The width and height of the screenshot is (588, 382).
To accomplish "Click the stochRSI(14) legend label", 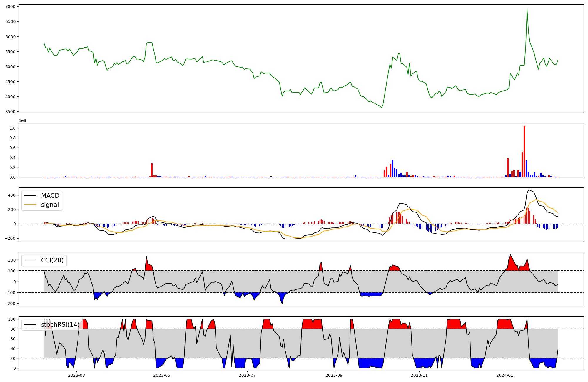I will click(x=60, y=325).
